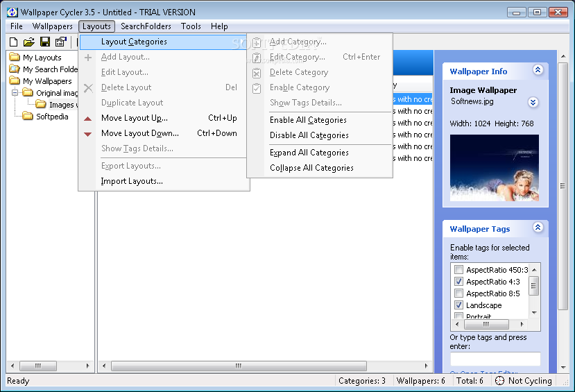575x392 pixels.
Task: Click the Categories: 3 status bar entry
Action: coord(362,381)
